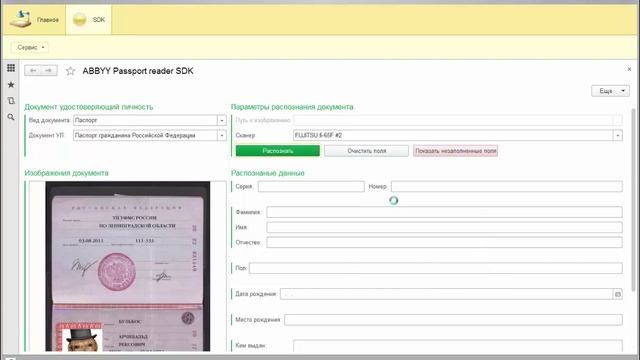This screenshot has height=360, width=640.
Task: Go forward with right arrow button
Action: tap(49, 71)
